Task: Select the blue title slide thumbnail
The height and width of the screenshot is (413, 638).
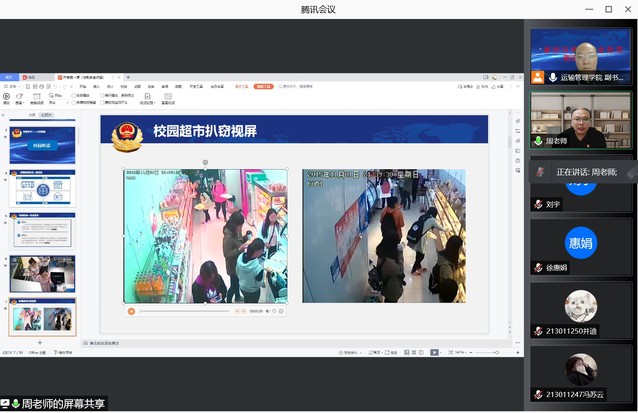Action: pos(42,145)
